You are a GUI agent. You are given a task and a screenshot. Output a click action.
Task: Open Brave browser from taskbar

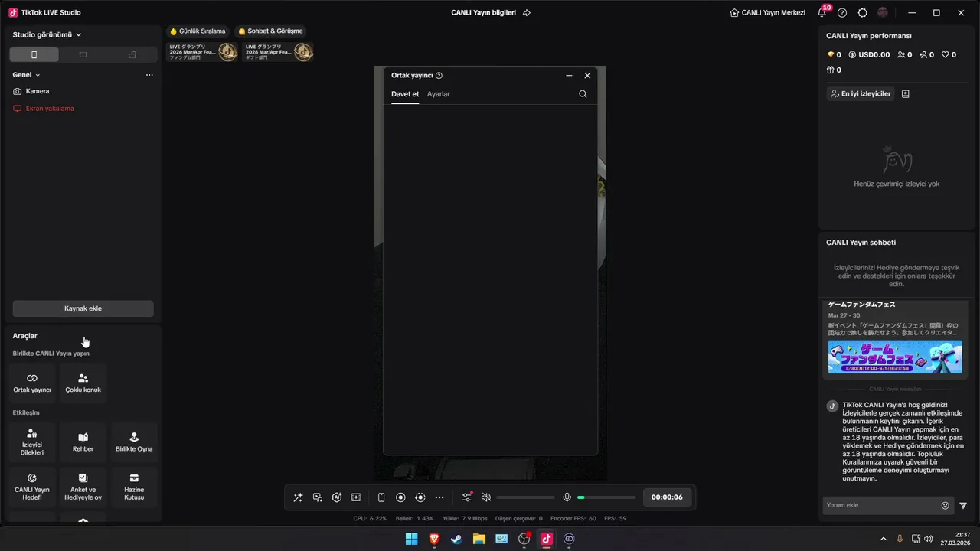pos(434,539)
